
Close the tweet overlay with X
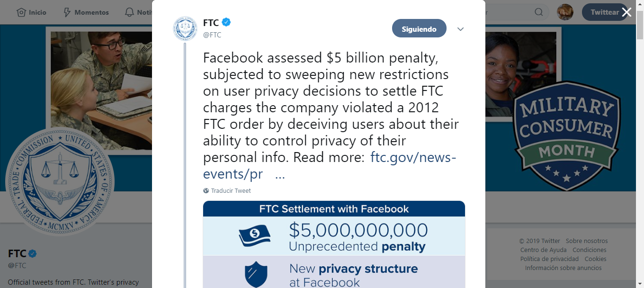coord(626,12)
